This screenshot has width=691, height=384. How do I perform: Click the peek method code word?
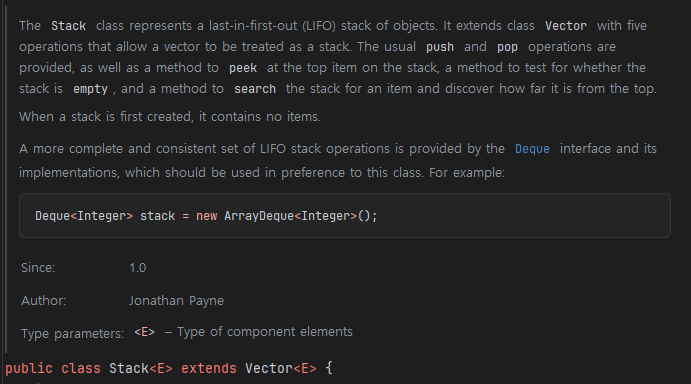pyautogui.click(x=243, y=68)
